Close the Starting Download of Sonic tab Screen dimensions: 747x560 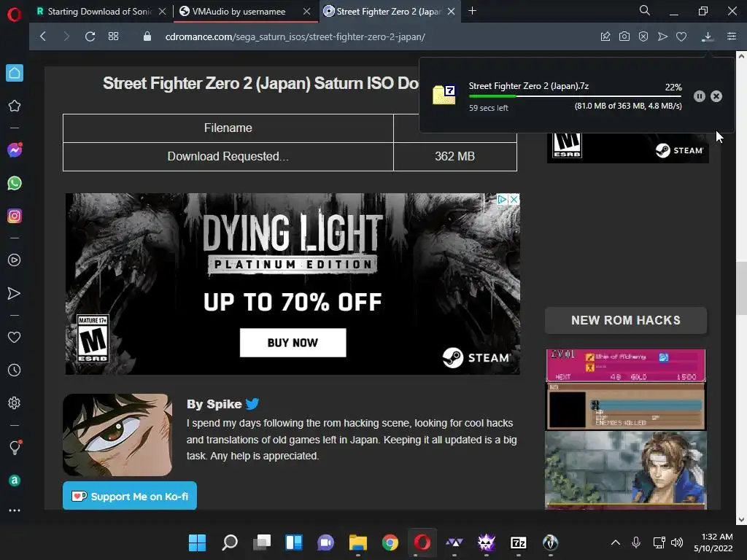pos(163,12)
